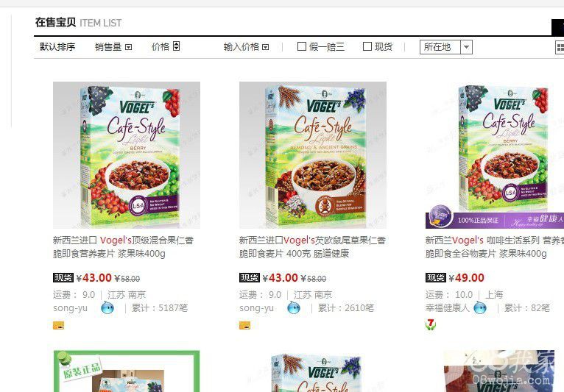
Task: Enable the 假一赔三 checkbox
Action: (302, 46)
